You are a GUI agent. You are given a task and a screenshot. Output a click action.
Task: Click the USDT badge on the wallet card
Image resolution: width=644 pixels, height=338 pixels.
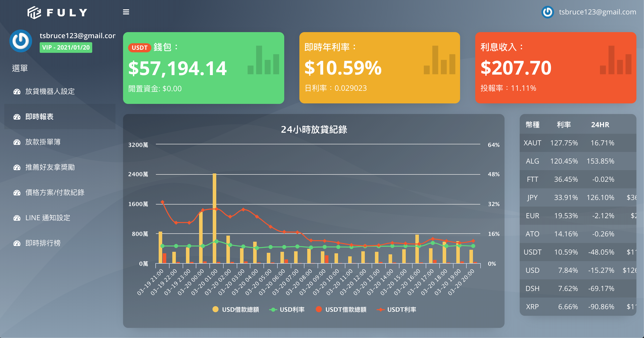click(139, 48)
